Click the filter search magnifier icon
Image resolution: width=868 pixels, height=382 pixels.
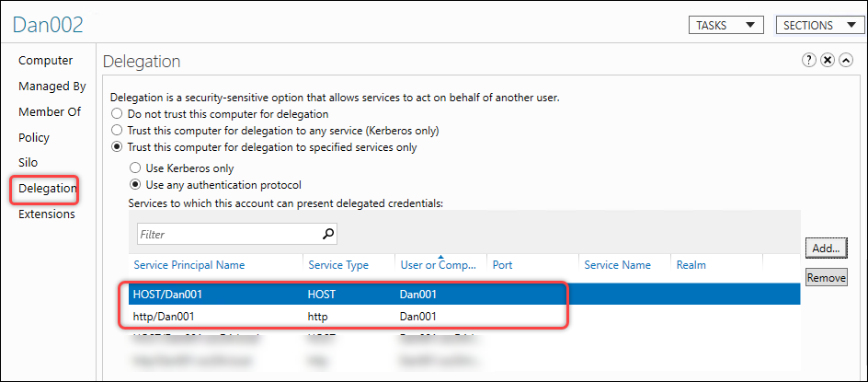[x=327, y=234]
